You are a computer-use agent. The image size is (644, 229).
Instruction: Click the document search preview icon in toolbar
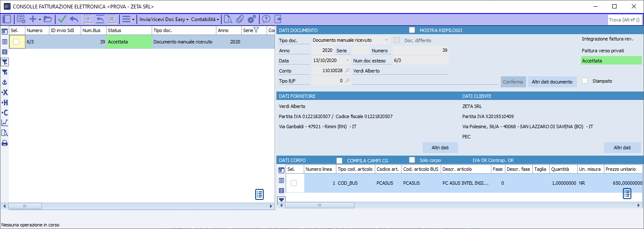(228, 19)
